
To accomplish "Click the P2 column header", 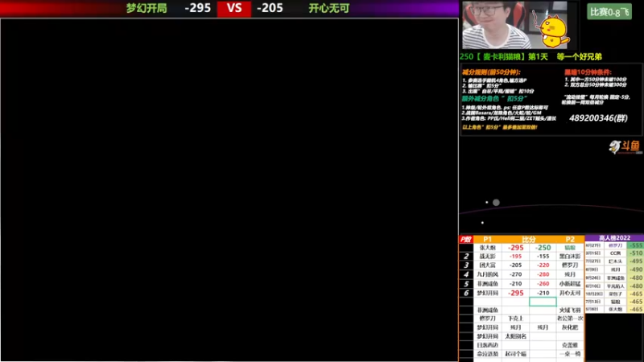I will [570, 239].
